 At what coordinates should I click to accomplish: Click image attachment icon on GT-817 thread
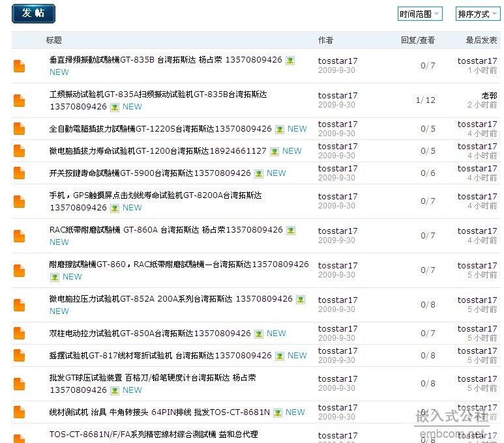click(x=280, y=356)
